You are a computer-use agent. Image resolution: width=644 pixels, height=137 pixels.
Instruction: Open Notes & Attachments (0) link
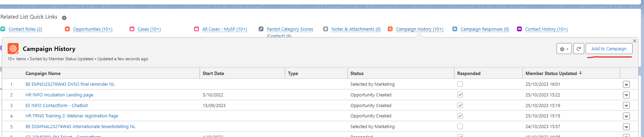tap(356, 29)
